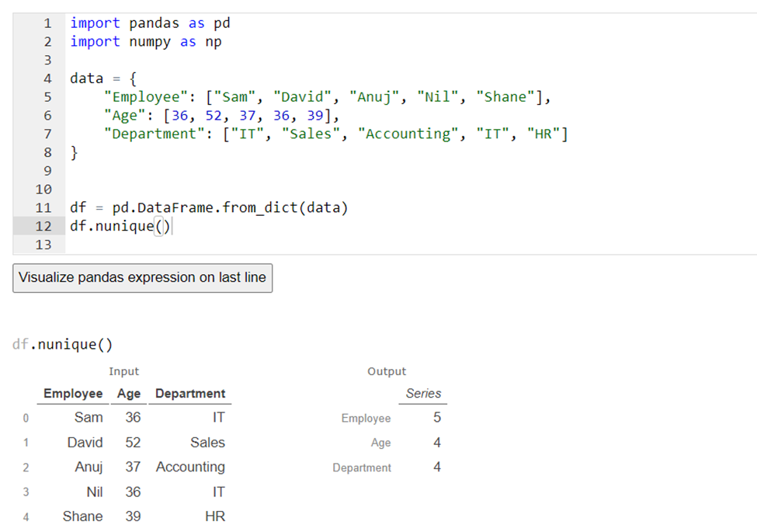Screen dimensions: 757x532
Task: Click the Series header in the Output table
Action: [x=423, y=394]
